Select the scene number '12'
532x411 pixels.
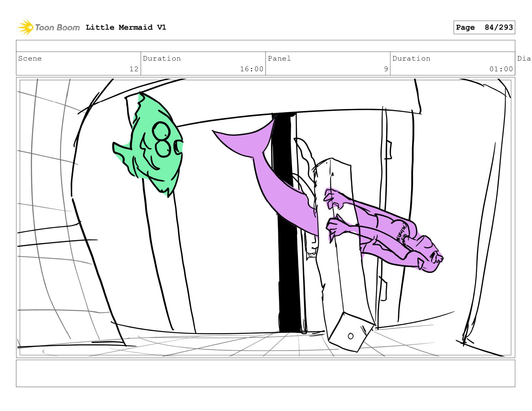(x=134, y=69)
